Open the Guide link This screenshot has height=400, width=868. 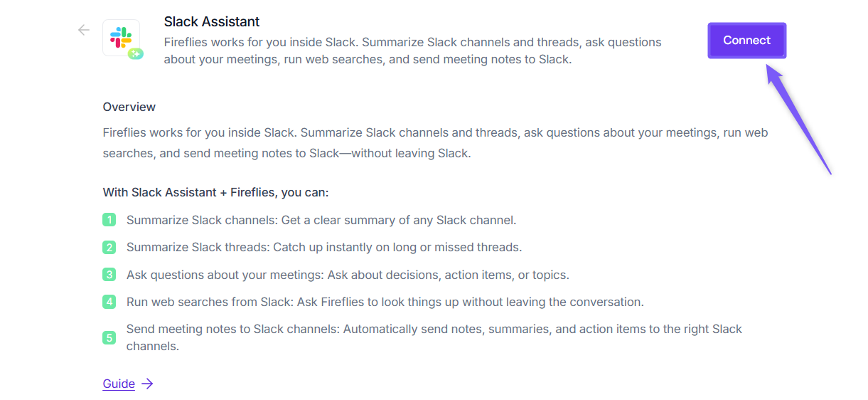[x=119, y=384]
